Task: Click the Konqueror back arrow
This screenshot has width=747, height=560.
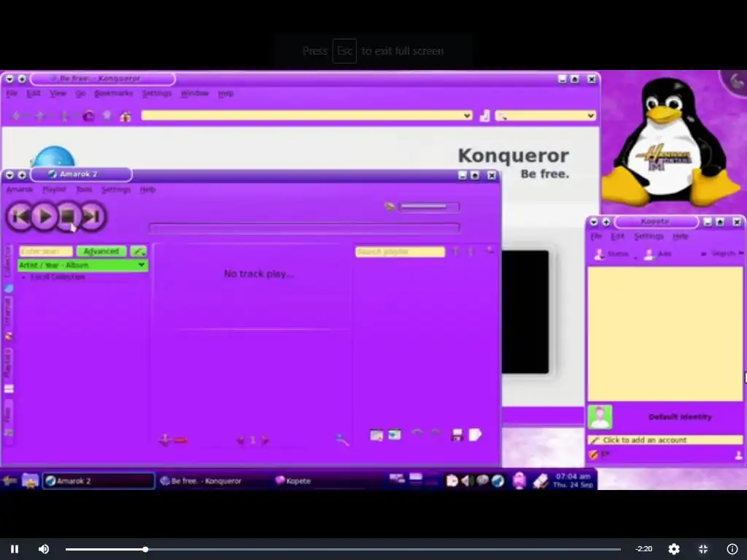Action: coord(16,116)
